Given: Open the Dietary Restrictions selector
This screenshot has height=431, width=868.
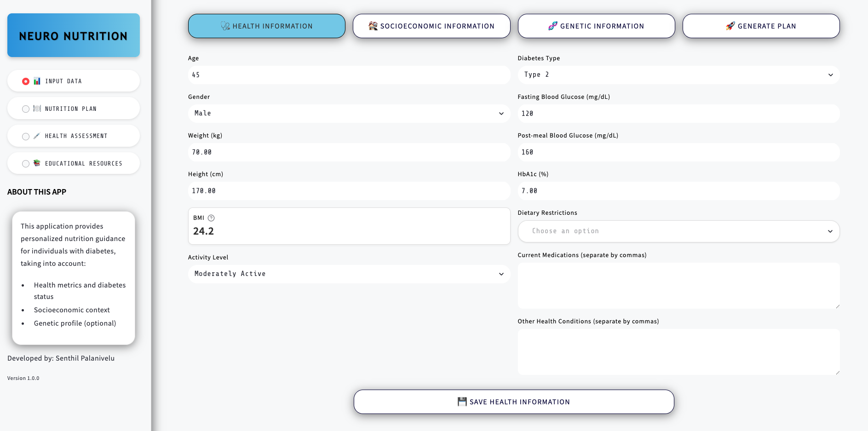Looking at the screenshot, I should click(678, 231).
